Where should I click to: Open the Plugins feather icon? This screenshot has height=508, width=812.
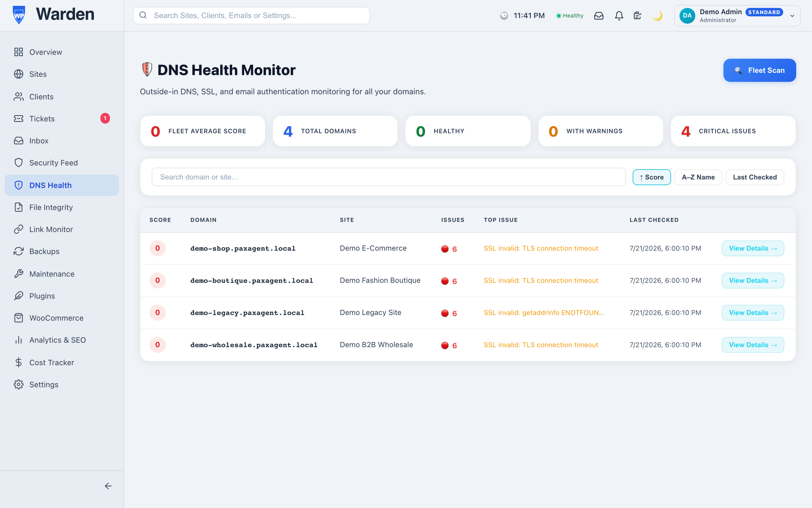pyautogui.click(x=18, y=296)
